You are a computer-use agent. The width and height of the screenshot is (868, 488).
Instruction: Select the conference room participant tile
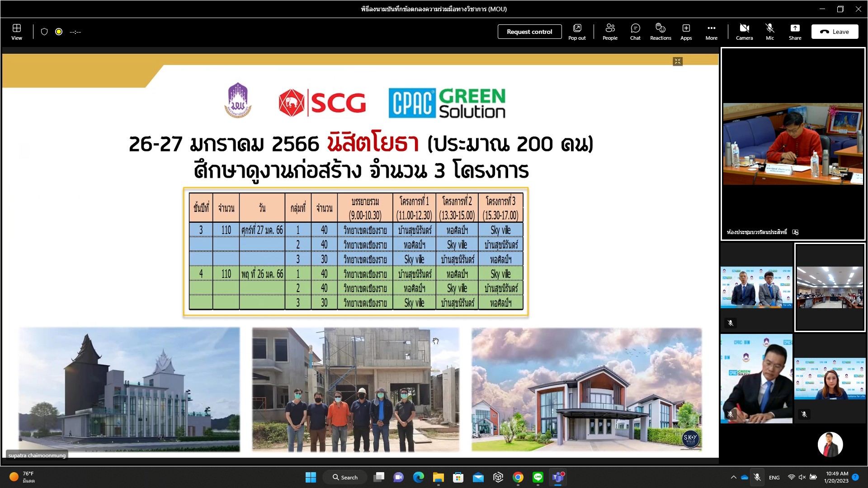point(830,287)
